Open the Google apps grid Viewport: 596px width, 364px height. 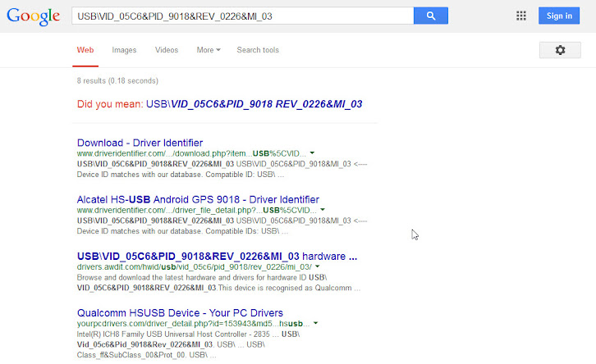tap(521, 16)
